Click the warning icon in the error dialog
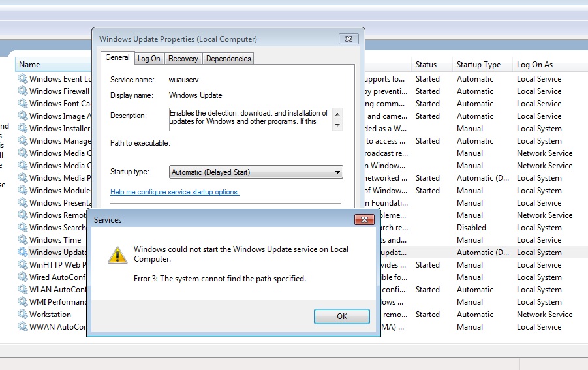 tap(117, 255)
